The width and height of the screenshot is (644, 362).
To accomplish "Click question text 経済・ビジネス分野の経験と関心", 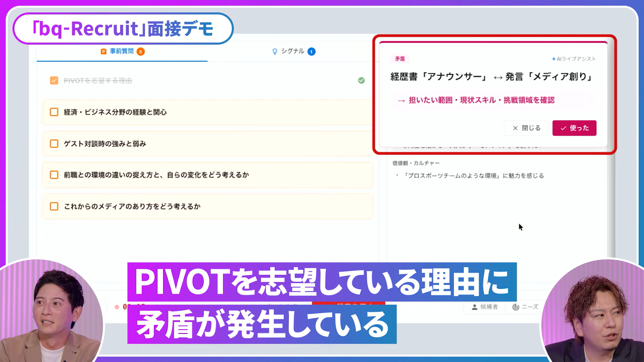I will [x=115, y=112].
